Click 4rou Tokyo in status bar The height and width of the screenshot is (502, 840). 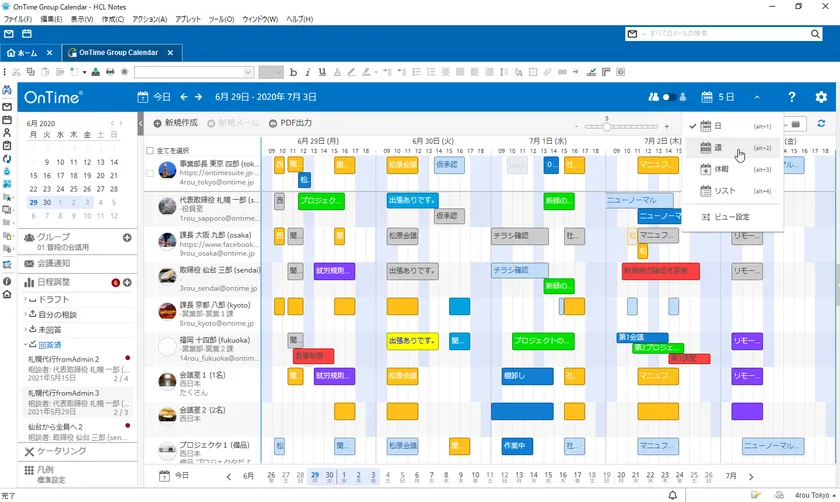812,495
